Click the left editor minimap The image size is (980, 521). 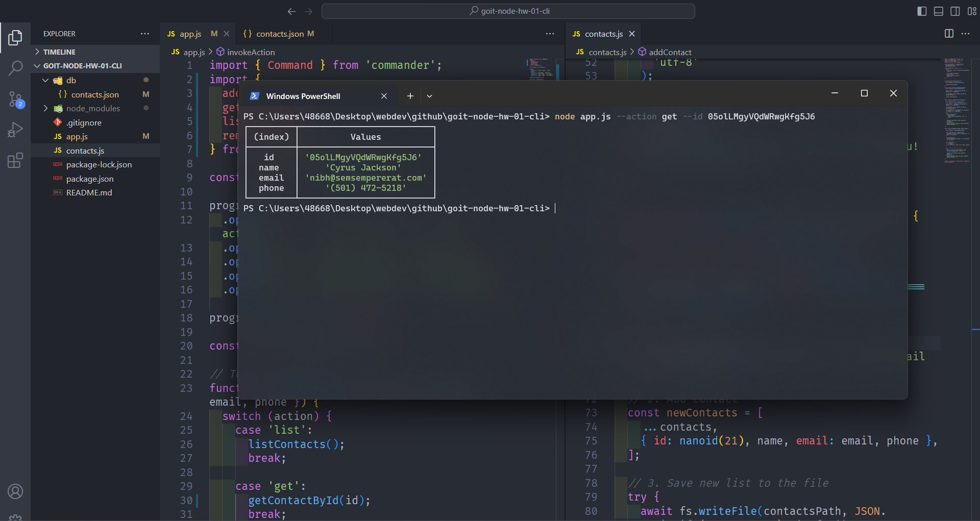point(542,69)
